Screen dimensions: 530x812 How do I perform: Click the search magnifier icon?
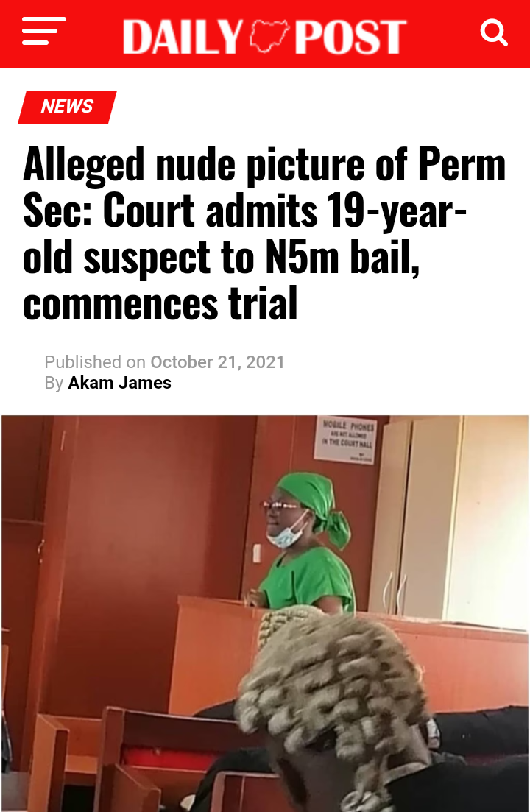tap(494, 32)
